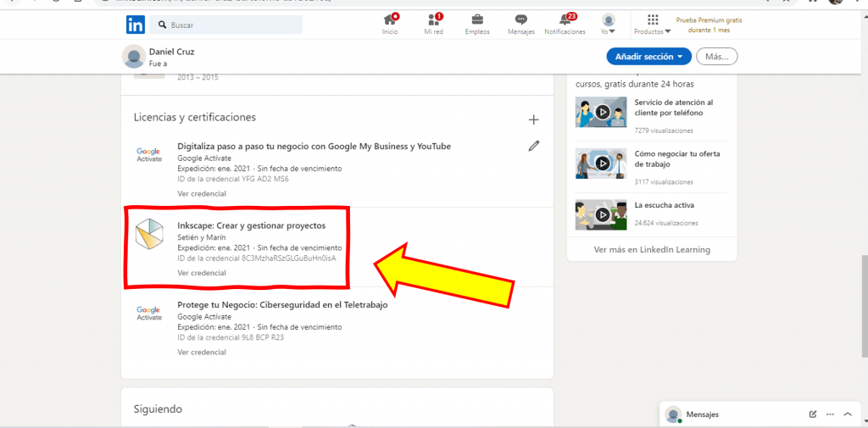Click the Mensajes chat bar avatar

(x=673, y=414)
